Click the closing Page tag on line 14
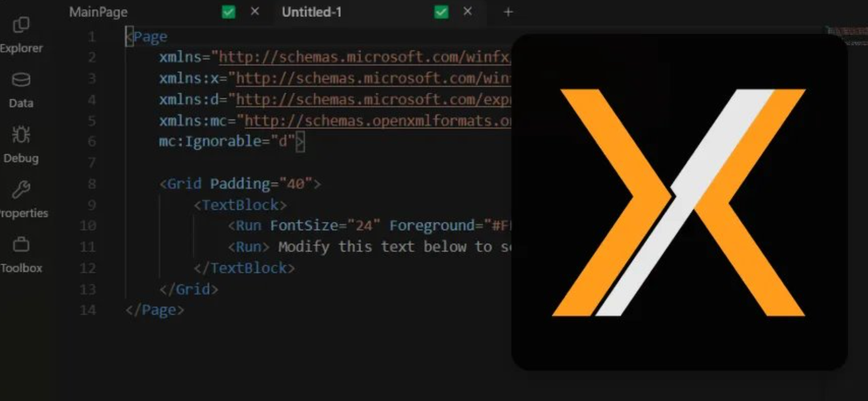This screenshot has width=868, height=401. pos(155,310)
